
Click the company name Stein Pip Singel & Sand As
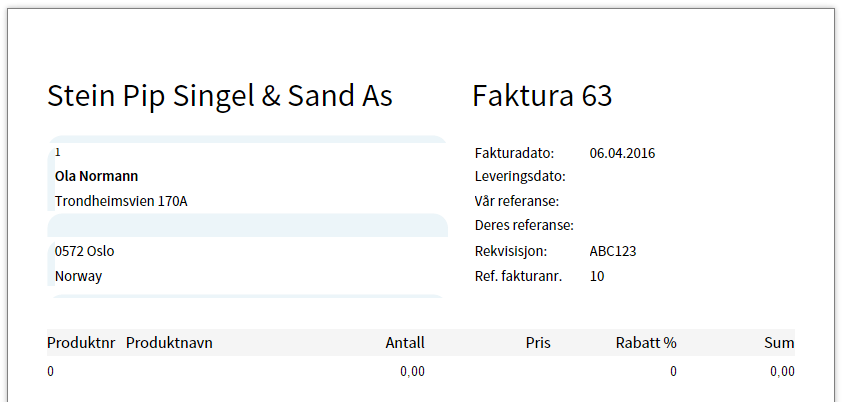pos(220,96)
